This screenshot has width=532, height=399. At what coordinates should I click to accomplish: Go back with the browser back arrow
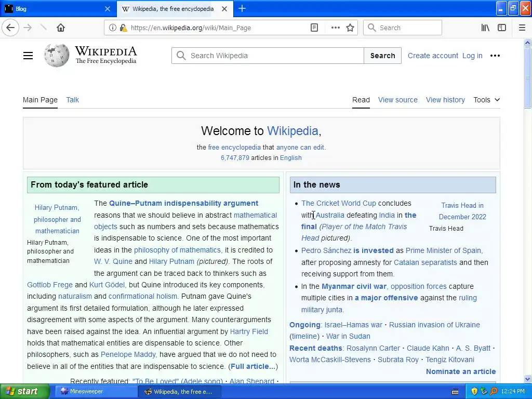(x=10, y=28)
